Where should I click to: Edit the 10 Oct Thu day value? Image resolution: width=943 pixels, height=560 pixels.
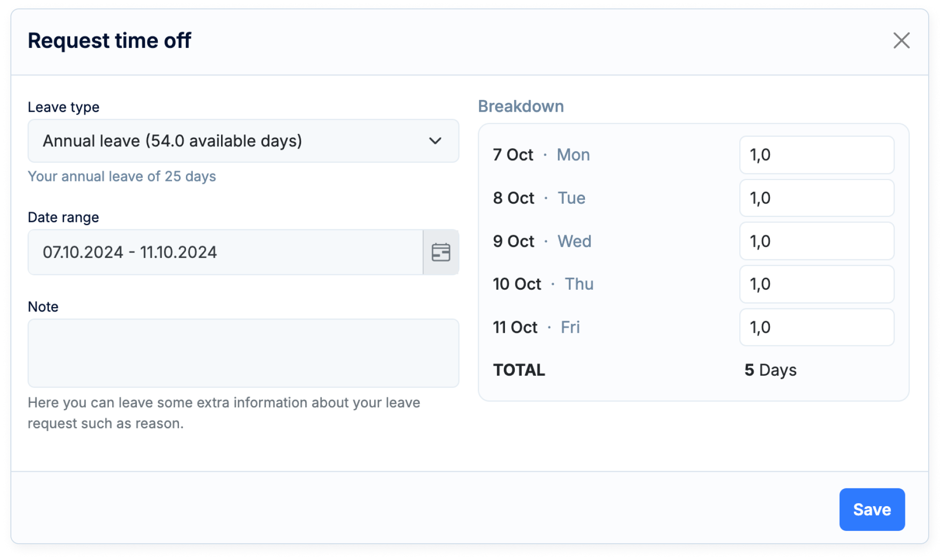click(816, 284)
